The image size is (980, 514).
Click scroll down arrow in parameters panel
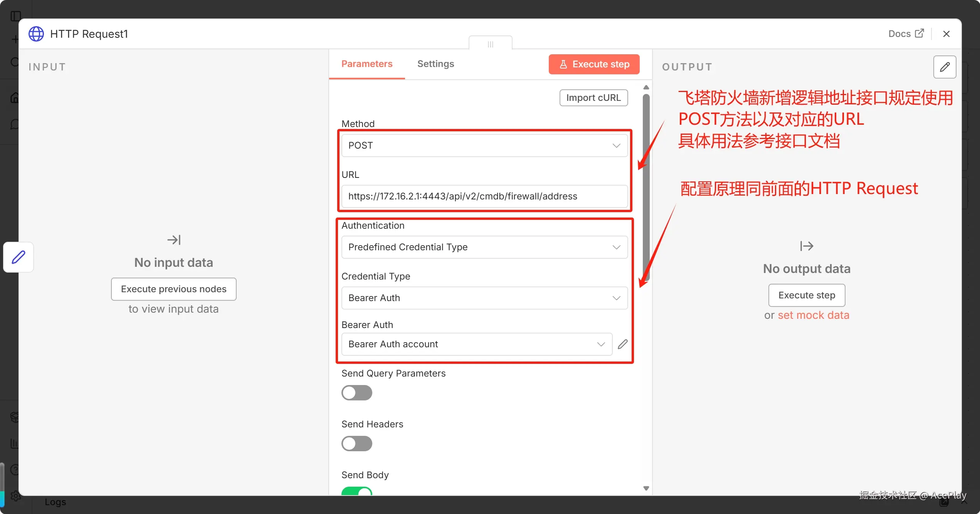(646, 488)
